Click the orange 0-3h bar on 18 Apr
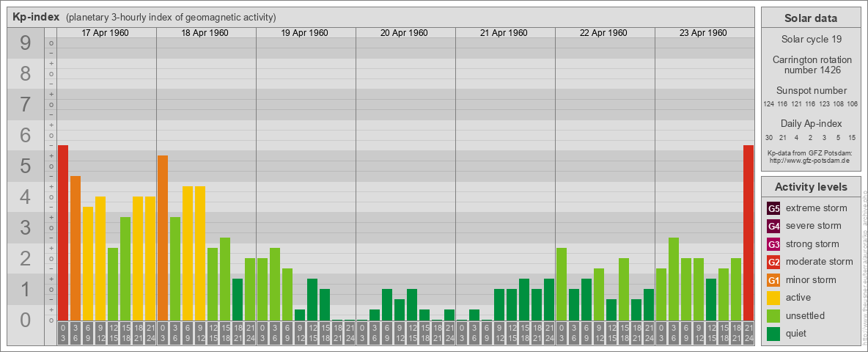The width and height of the screenshot is (868, 352). pos(163,238)
